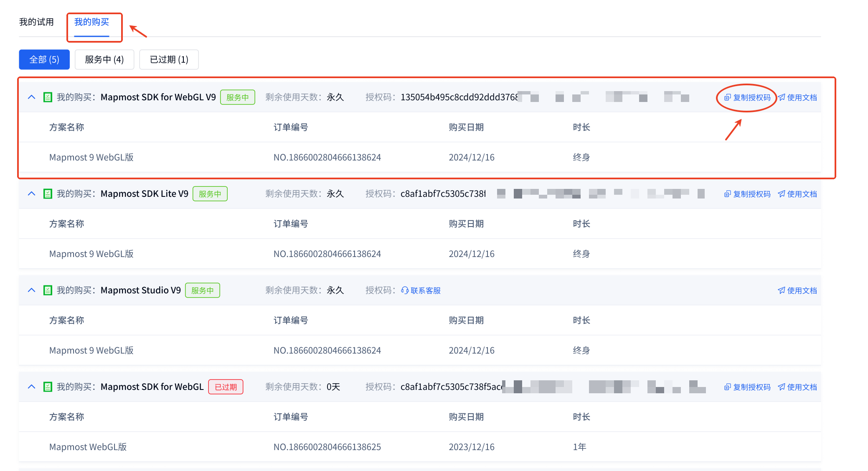Collapse the Mapmost Studio V9 section

coord(31,290)
